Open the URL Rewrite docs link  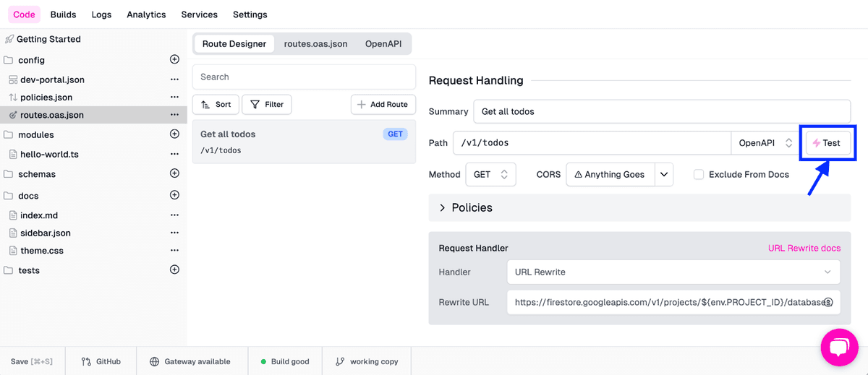coord(804,248)
